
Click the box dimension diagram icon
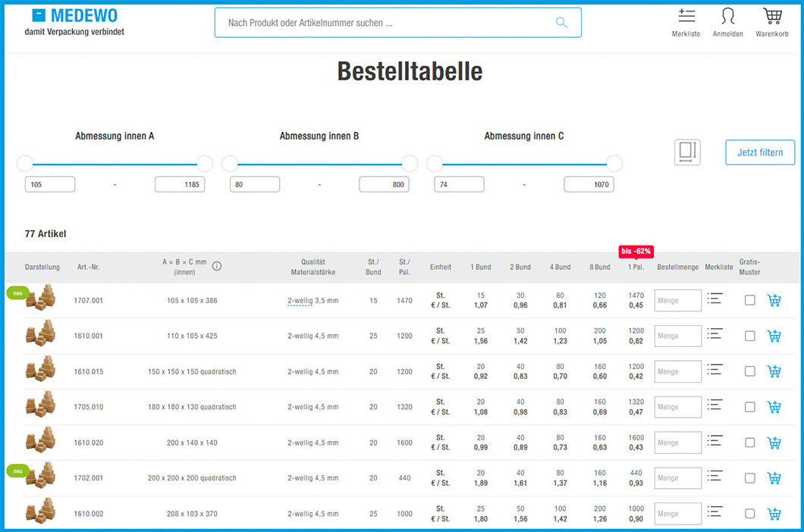click(687, 152)
